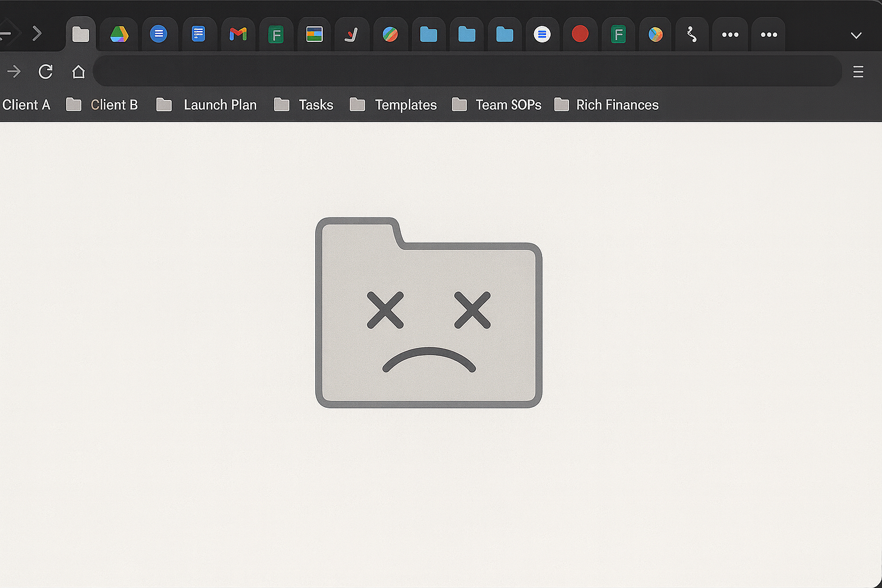Open the Google Drive shortcut

pyautogui.click(x=118, y=34)
